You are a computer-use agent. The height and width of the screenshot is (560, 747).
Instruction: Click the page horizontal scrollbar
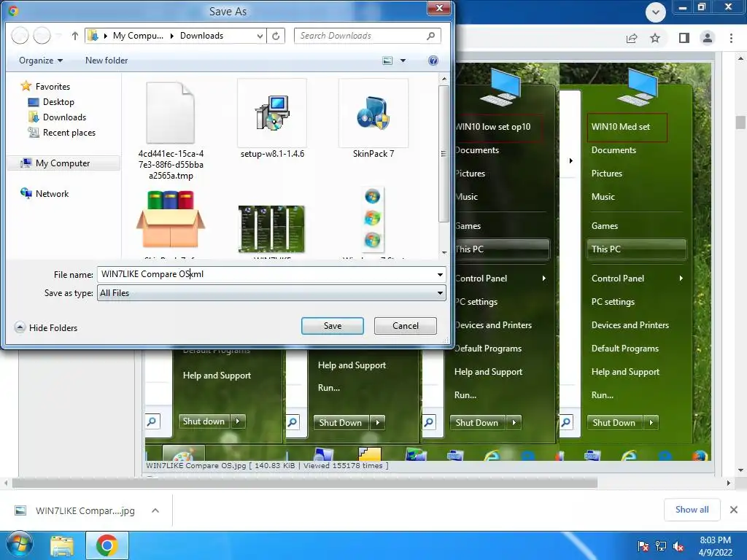305,483
